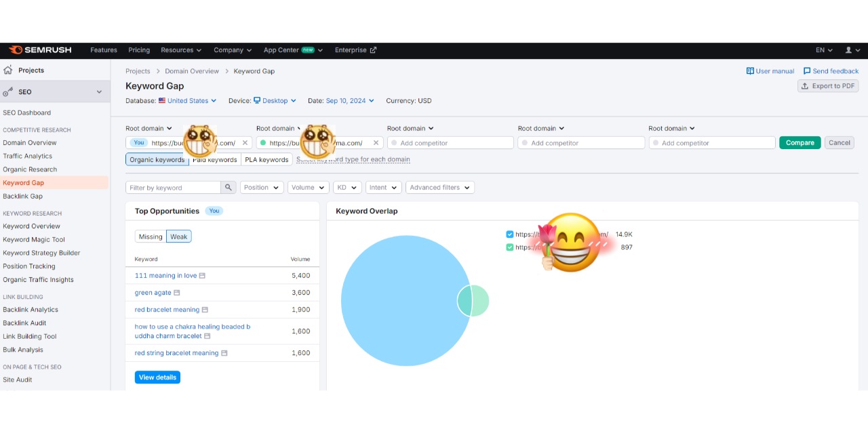The image size is (868, 433).
Task: Go to Domain Overview in the sidebar
Action: [x=30, y=143]
